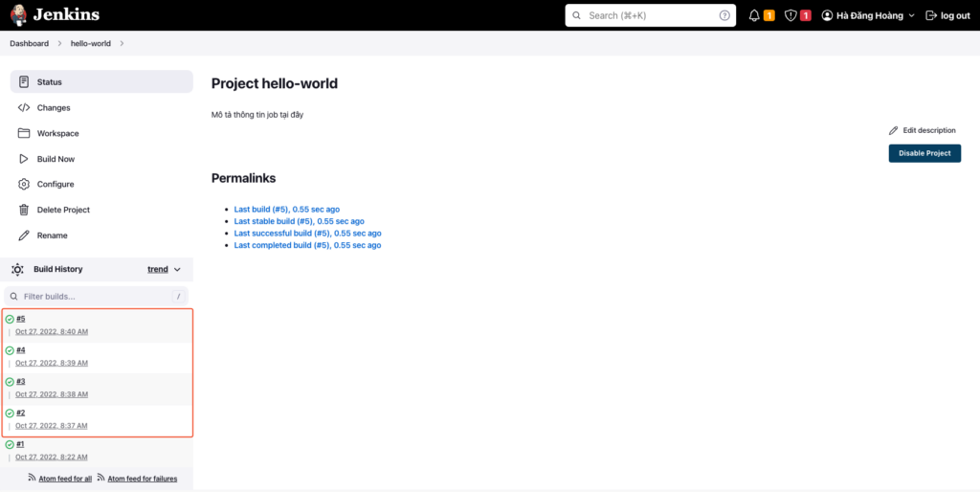Click the Filter builds magnifier icon
Screen dimensions: 980x492
(x=13, y=297)
